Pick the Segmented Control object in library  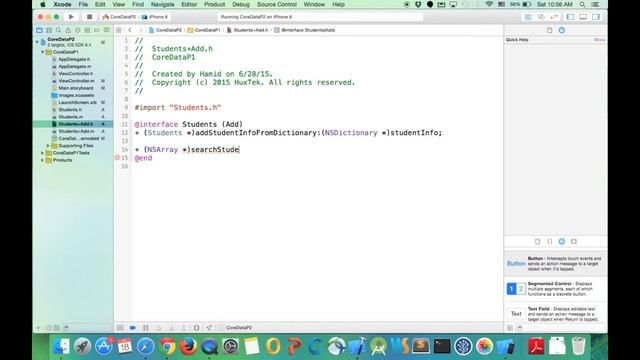click(x=556, y=289)
